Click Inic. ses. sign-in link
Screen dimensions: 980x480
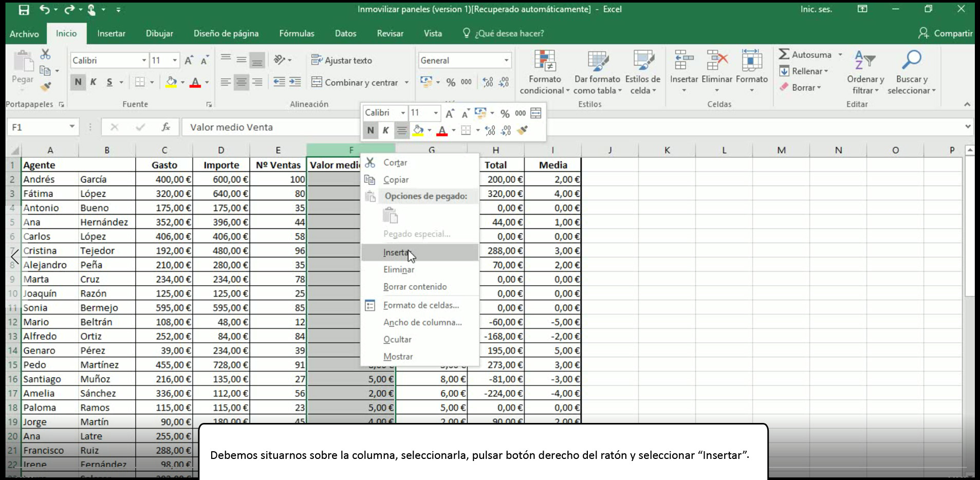[816, 9]
